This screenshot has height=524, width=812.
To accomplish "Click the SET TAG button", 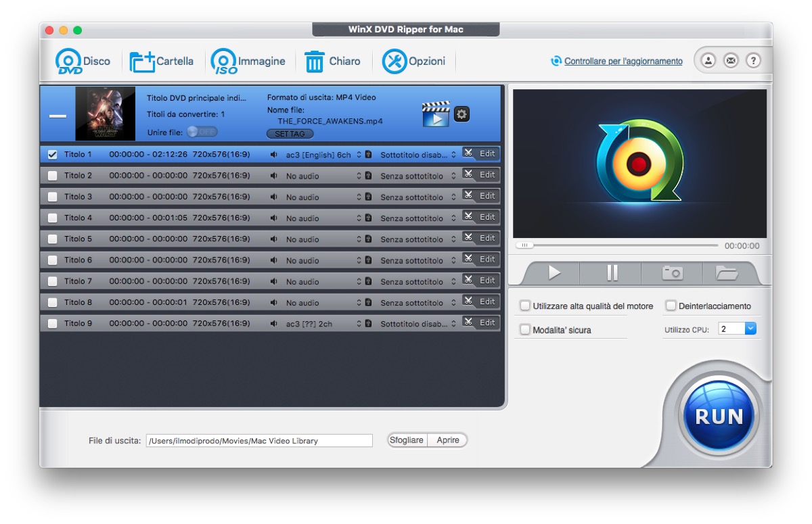I will pos(290,134).
